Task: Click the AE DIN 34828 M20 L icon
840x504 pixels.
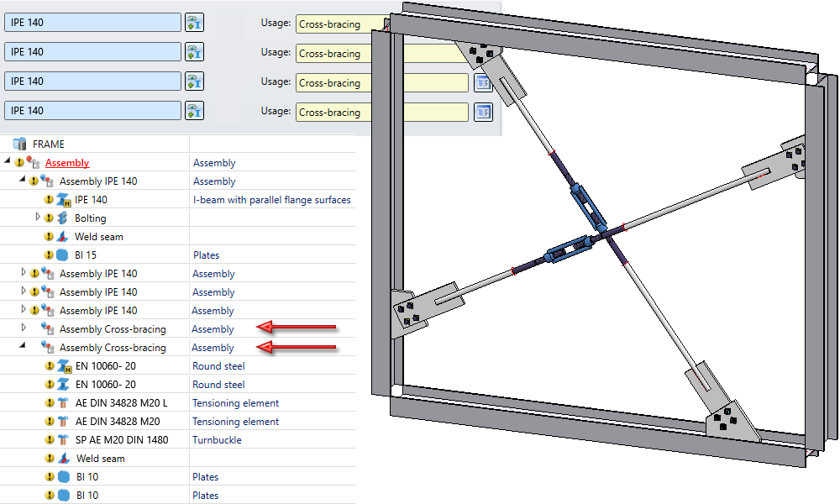Action: click(63, 402)
